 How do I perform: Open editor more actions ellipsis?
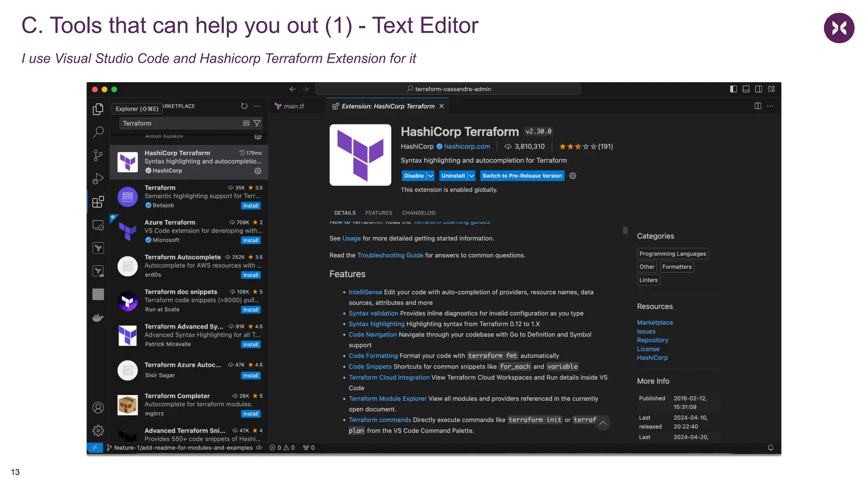coord(770,106)
